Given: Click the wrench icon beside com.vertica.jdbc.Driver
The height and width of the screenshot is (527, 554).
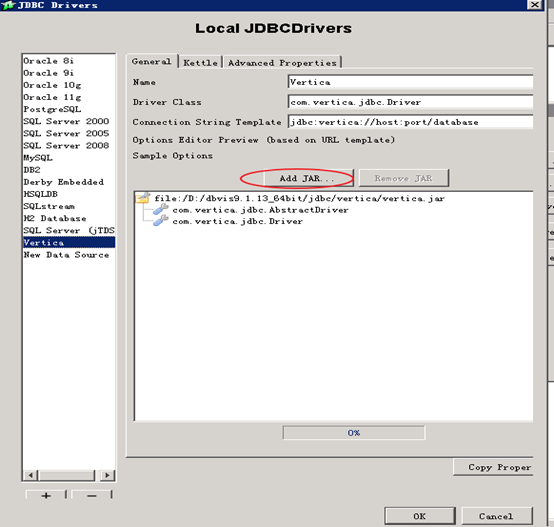Looking at the screenshot, I should [160, 221].
